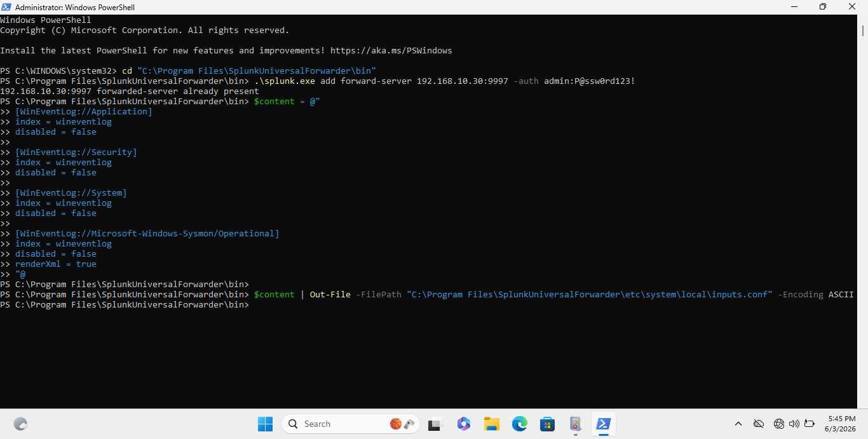Image resolution: width=868 pixels, height=439 pixels.
Task: Click the basketball search highlight icon
Action: click(396, 424)
